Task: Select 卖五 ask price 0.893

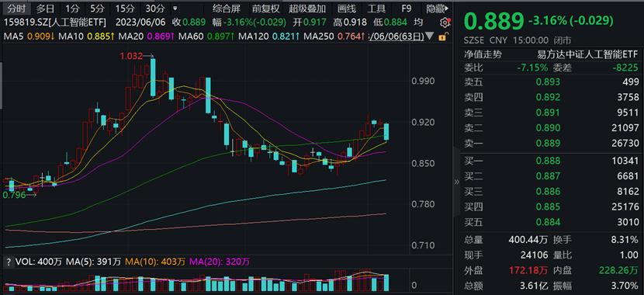Action: [548, 82]
